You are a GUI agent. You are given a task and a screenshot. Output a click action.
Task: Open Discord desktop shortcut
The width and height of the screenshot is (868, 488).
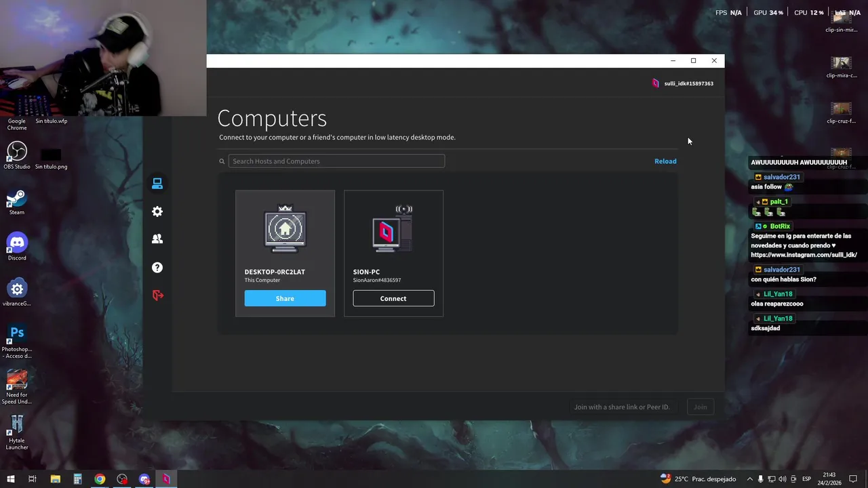tap(17, 247)
